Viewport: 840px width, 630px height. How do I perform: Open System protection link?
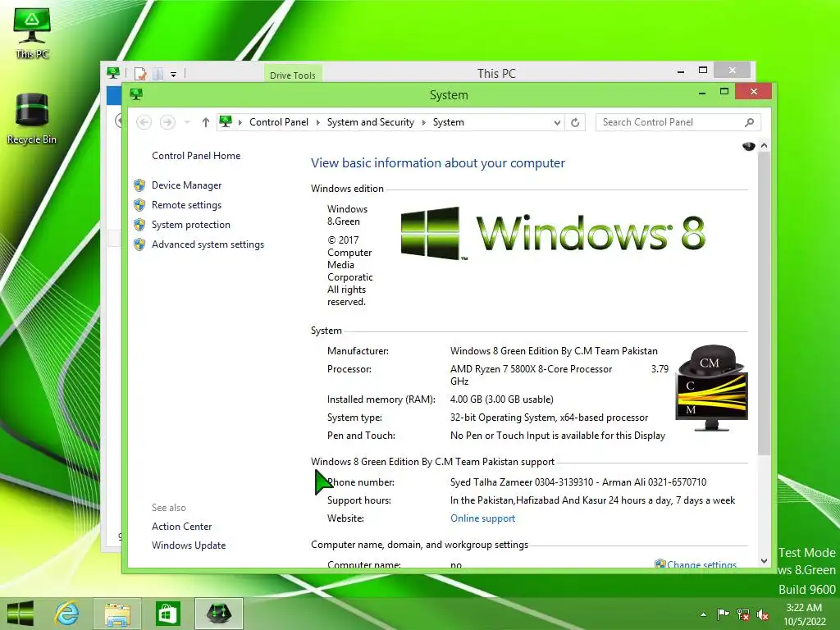click(190, 225)
